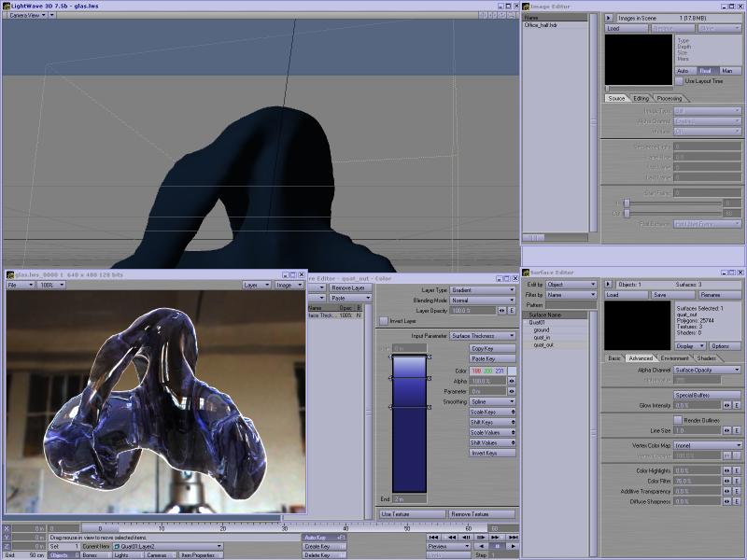Click the go-to-first-frame transport button
The width and height of the screenshot is (747, 560).
[x=433, y=538]
